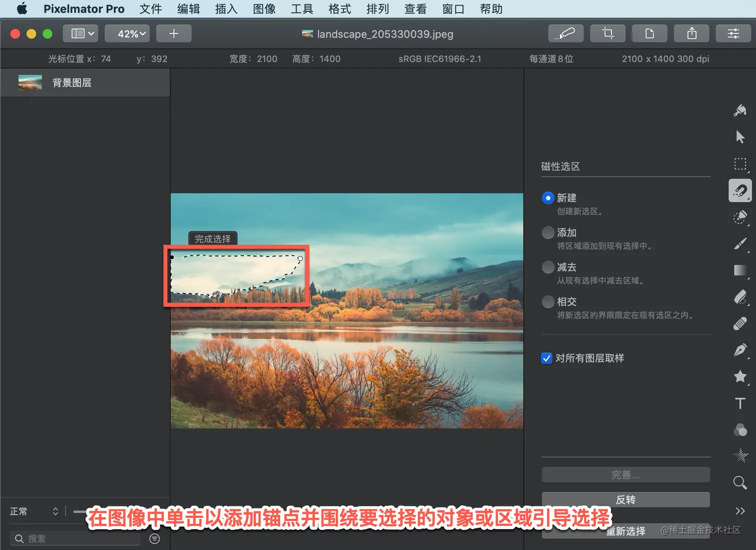
Task: Open the 帮助 menu
Action: (491, 9)
